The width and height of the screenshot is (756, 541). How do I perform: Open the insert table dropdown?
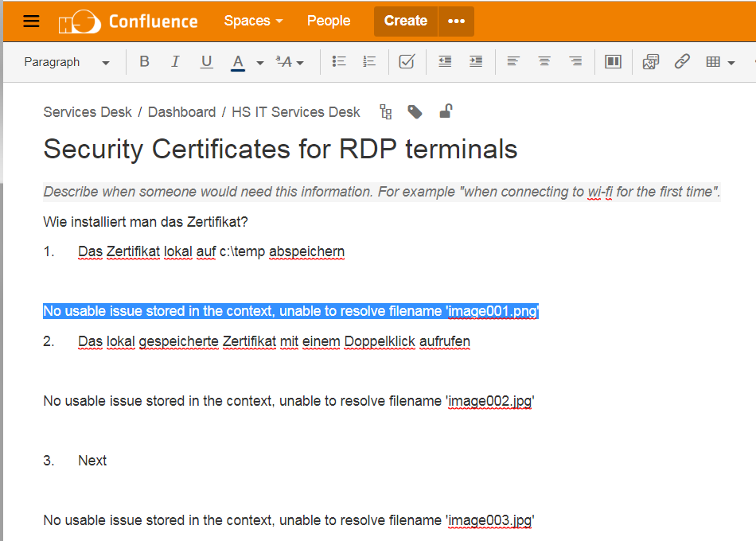point(720,62)
